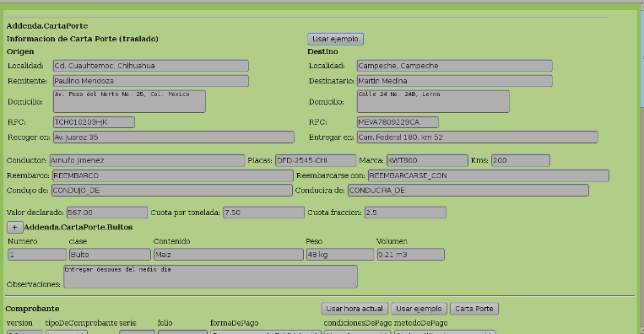This screenshot has height=334, width=644.
Task: Click the Volumen column header
Action: point(392,241)
